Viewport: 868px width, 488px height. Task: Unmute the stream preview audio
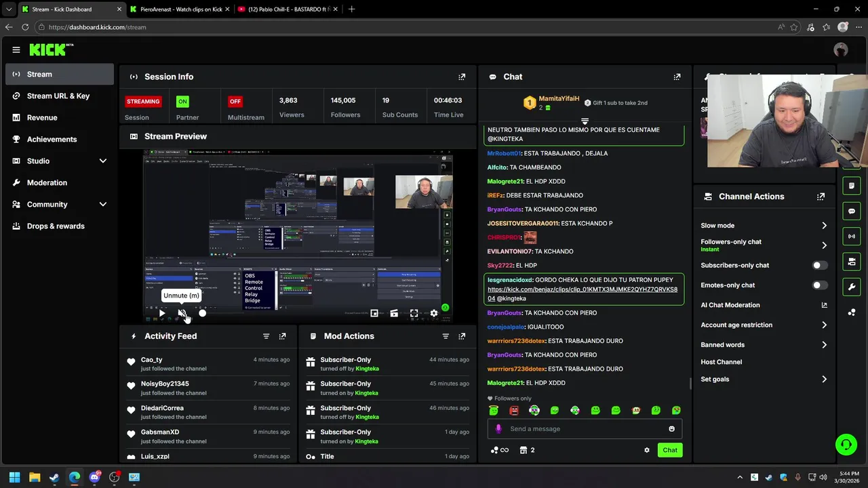tap(182, 313)
